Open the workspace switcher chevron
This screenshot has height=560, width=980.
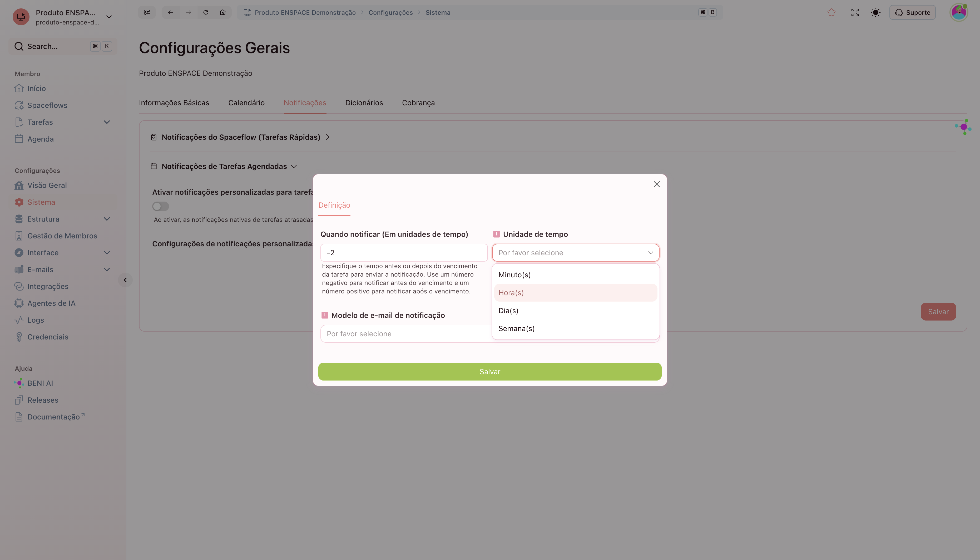(x=109, y=17)
